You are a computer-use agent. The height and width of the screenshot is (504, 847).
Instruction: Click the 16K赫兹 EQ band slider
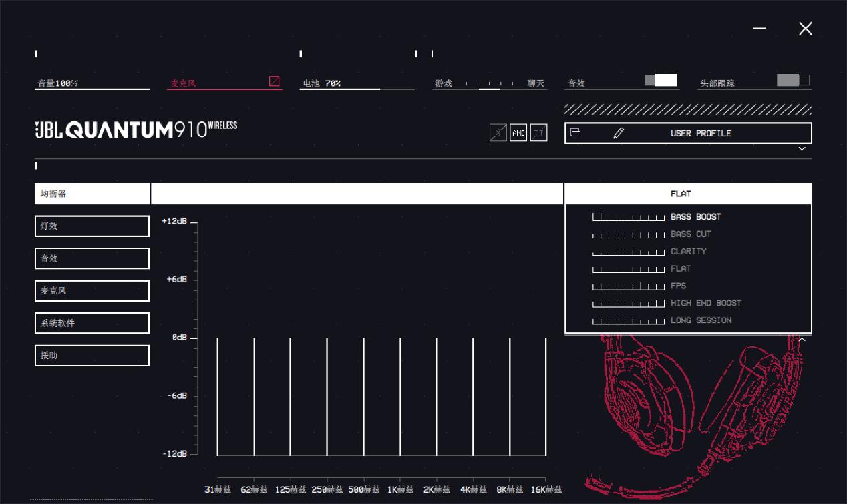click(546, 397)
